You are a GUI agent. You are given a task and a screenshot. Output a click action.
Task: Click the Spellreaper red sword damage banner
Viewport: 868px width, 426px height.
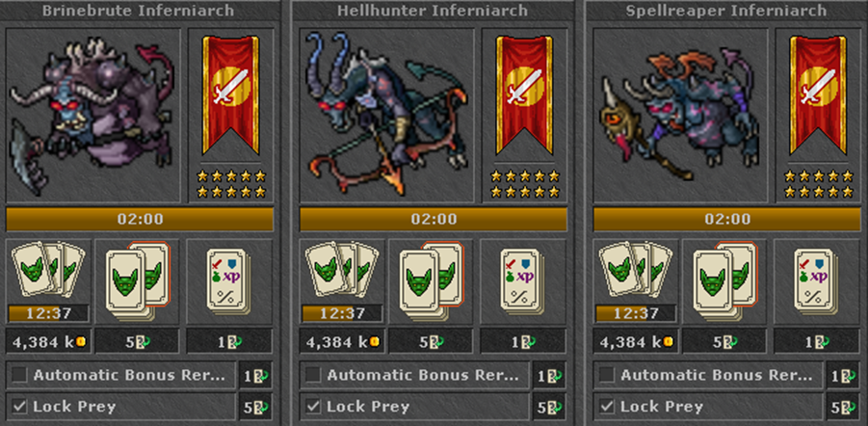point(818,94)
